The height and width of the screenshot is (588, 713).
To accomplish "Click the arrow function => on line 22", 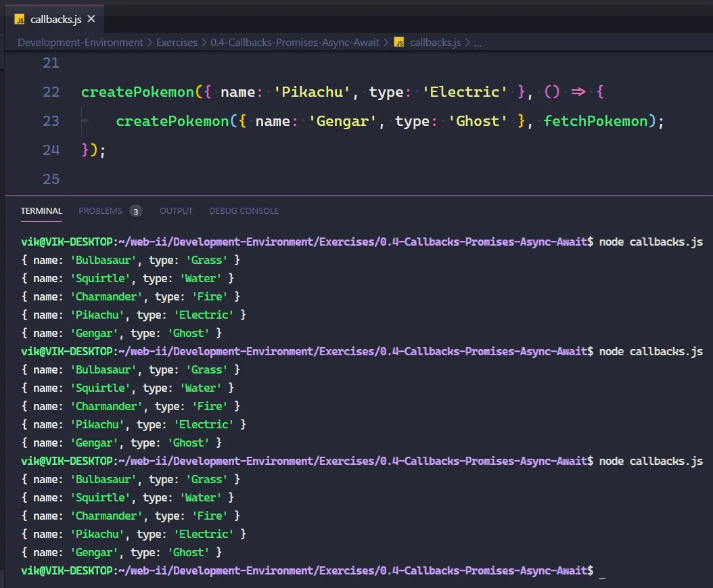I will coord(578,92).
